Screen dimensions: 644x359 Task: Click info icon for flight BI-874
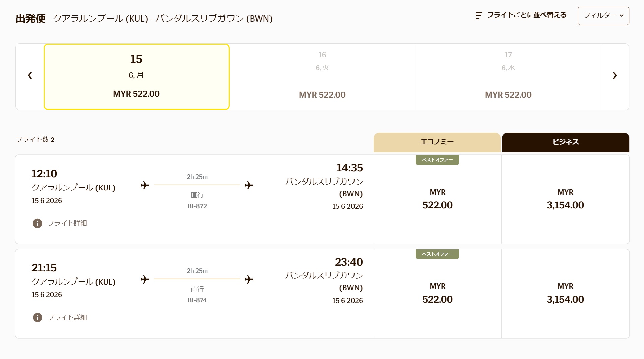click(37, 318)
